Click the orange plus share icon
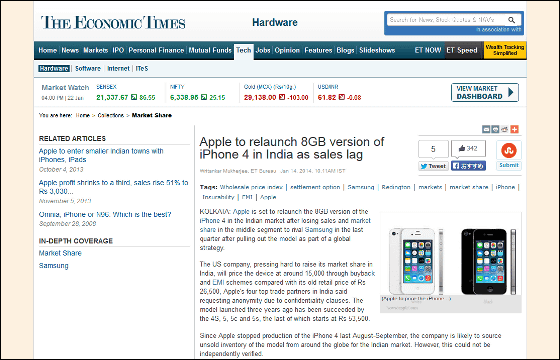The width and height of the screenshot is (560, 360). click(x=514, y=129)
